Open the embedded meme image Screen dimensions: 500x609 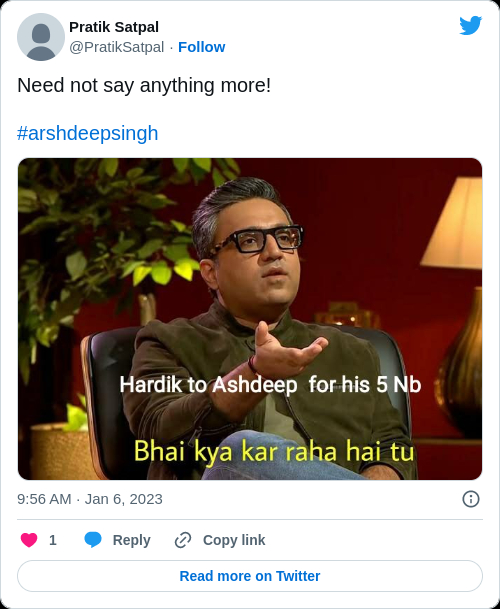click(250, 319)
